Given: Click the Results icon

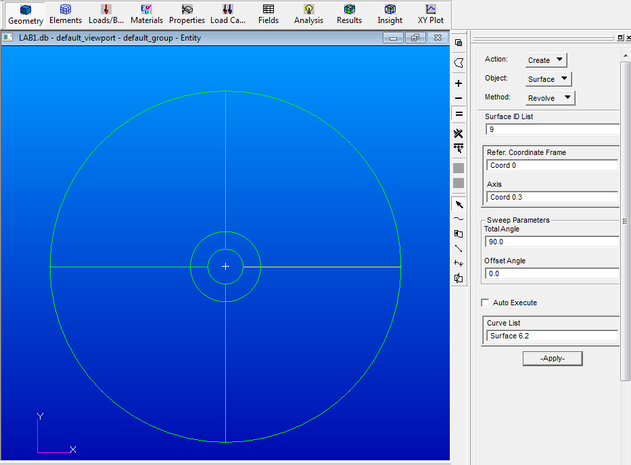Looking at the screenshot, I should coord(349,13).
